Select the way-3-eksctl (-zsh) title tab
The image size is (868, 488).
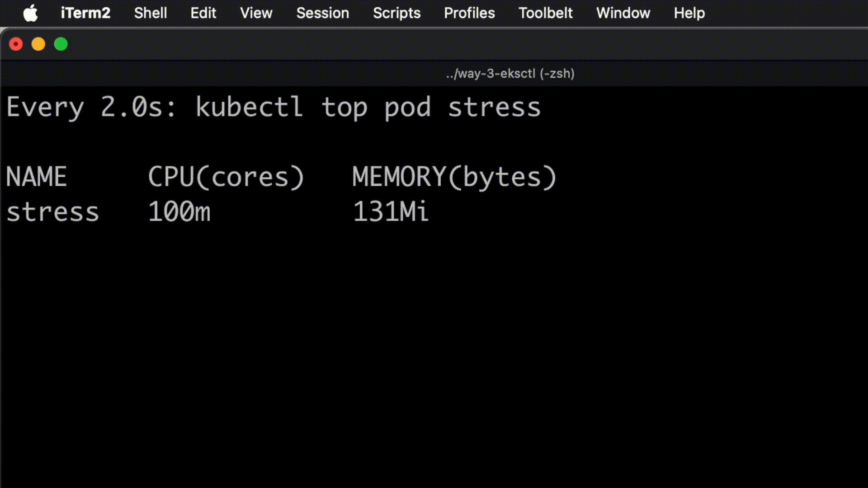point(510,74)
